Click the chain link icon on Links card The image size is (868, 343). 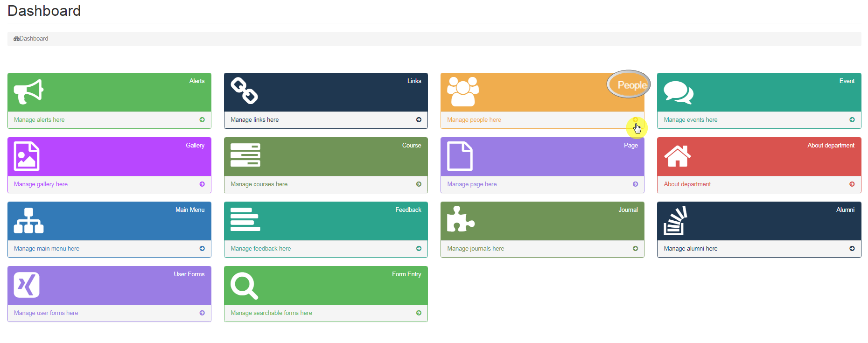coord(245,91)
